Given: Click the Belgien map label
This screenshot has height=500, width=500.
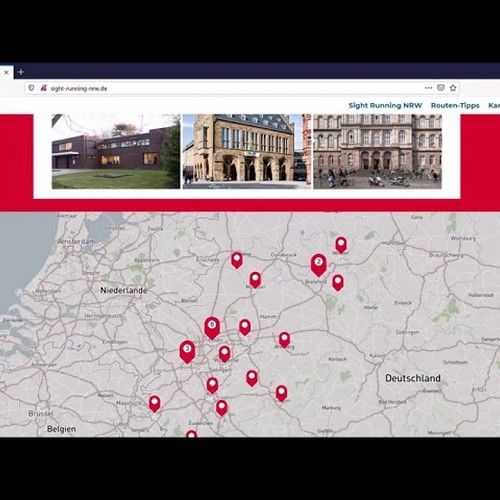Looking at the screenshot, I should click(61, 429).
